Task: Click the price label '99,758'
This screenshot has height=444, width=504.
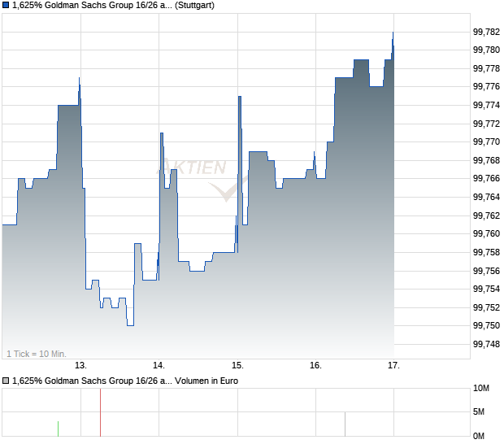Action: (486, 252)
